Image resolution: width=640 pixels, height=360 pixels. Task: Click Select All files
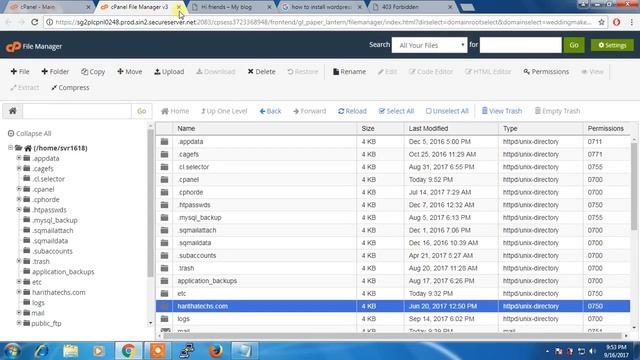[396, 111]
